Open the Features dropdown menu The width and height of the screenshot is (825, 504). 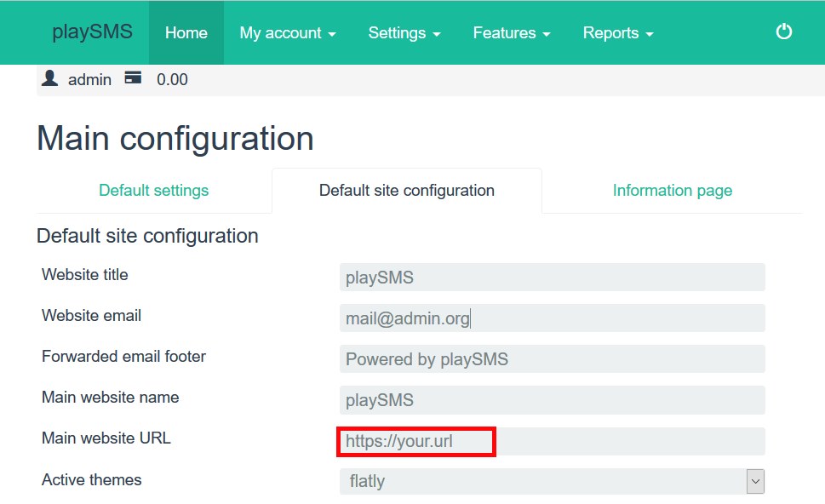pyautogui.click(x=512, y=32)
